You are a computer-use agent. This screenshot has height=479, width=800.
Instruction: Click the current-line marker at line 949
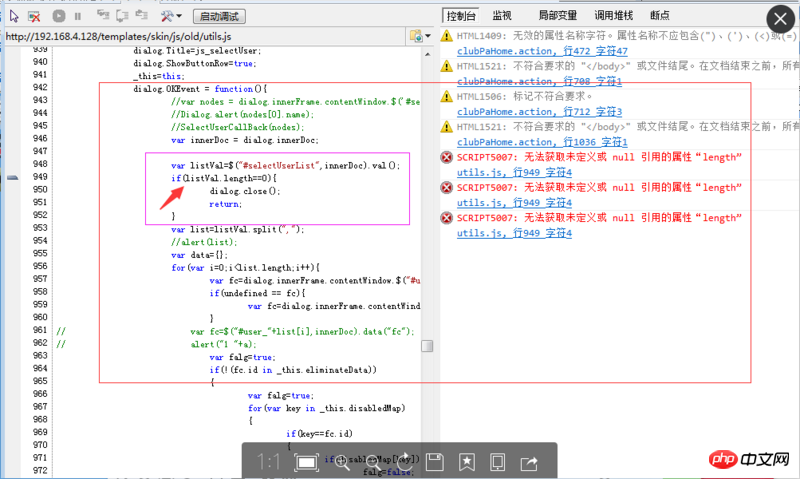(13, 177)
